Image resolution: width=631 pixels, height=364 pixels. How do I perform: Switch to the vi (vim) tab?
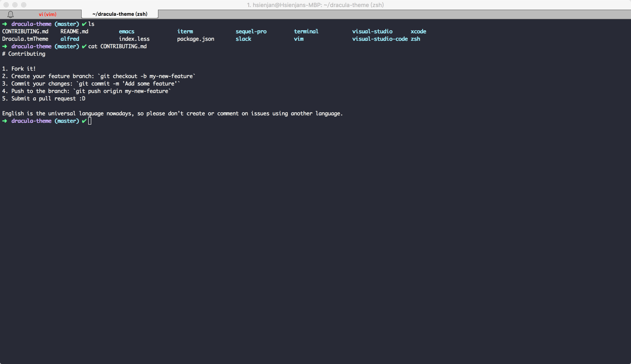(47, 14)
